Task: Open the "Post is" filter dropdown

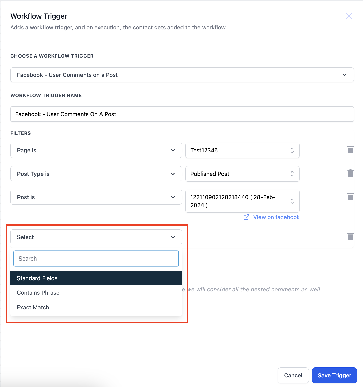Action: pos(96,197)
